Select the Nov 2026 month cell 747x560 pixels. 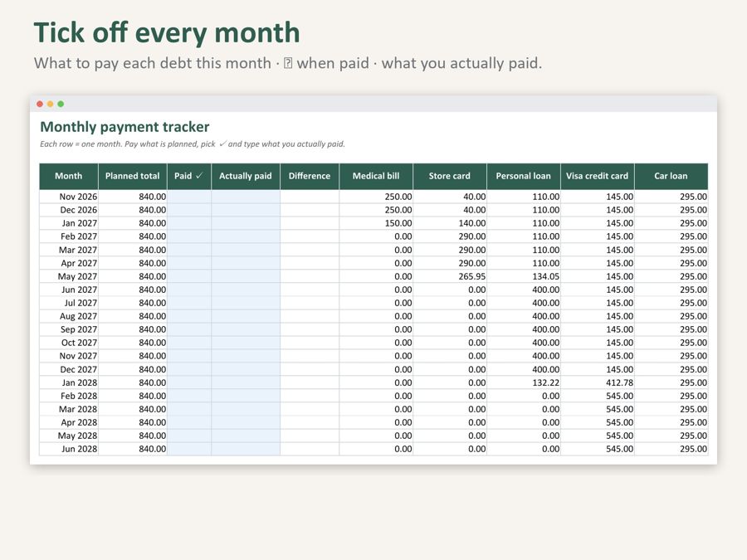[x=69, y=197]
